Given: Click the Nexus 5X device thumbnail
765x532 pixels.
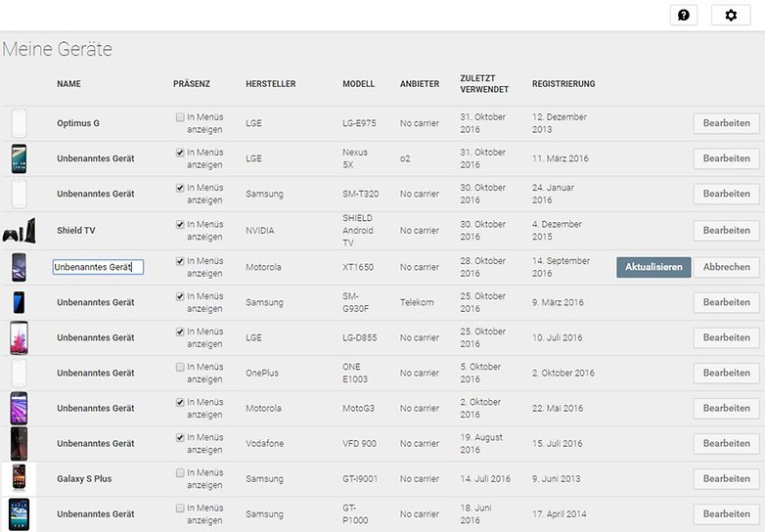Looking at the screenshot, I should coord(19,158).
